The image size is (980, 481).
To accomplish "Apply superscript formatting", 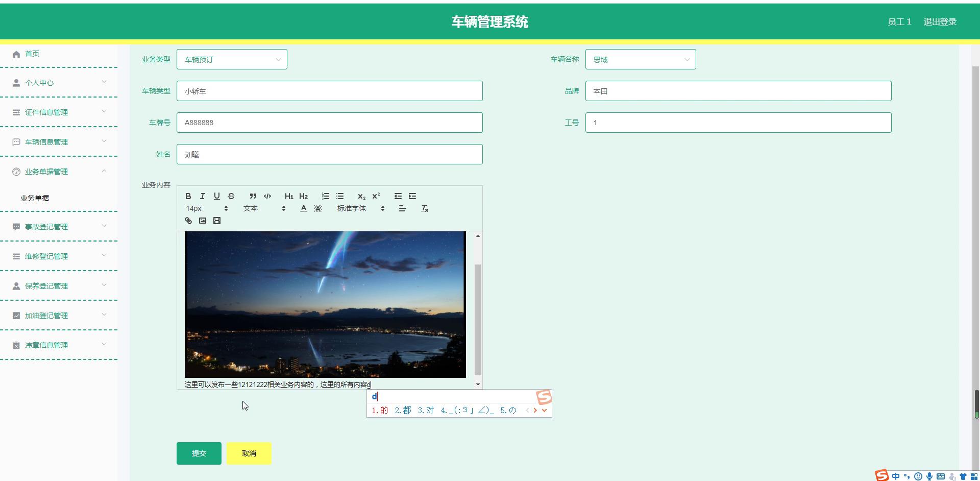I will point(376,196).
